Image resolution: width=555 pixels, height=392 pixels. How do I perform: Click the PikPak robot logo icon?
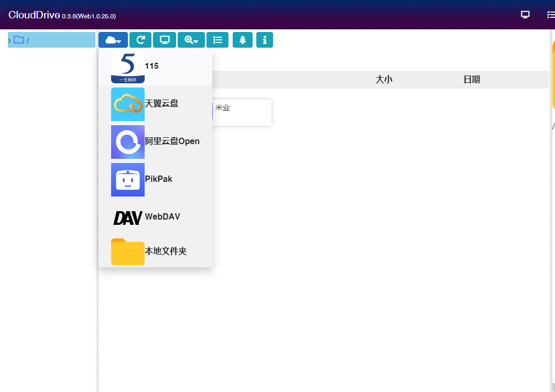coord(128,180)
